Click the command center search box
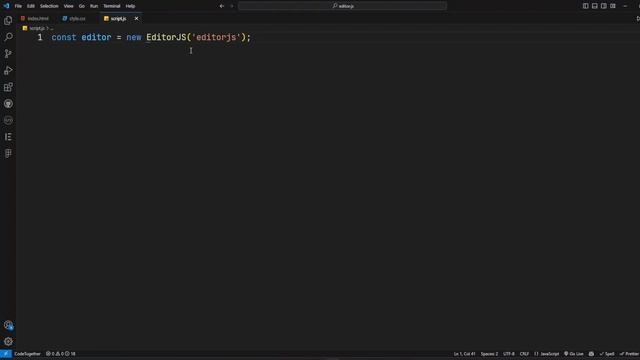Screen dimensions: 640x360 (342, 6)
